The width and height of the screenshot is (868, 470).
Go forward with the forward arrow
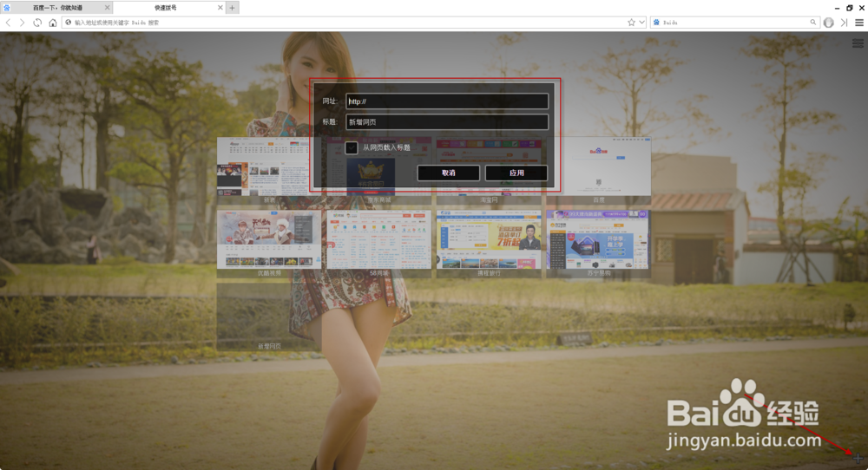point(23,23)
